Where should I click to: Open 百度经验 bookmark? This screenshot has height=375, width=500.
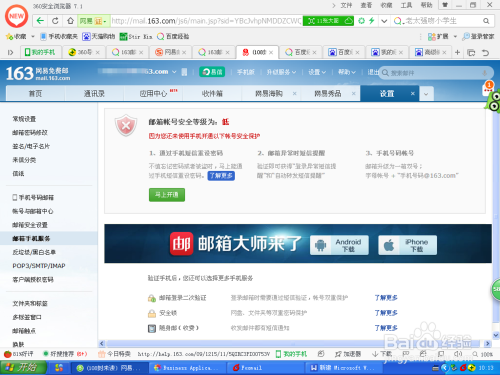[x=173, y=36]
